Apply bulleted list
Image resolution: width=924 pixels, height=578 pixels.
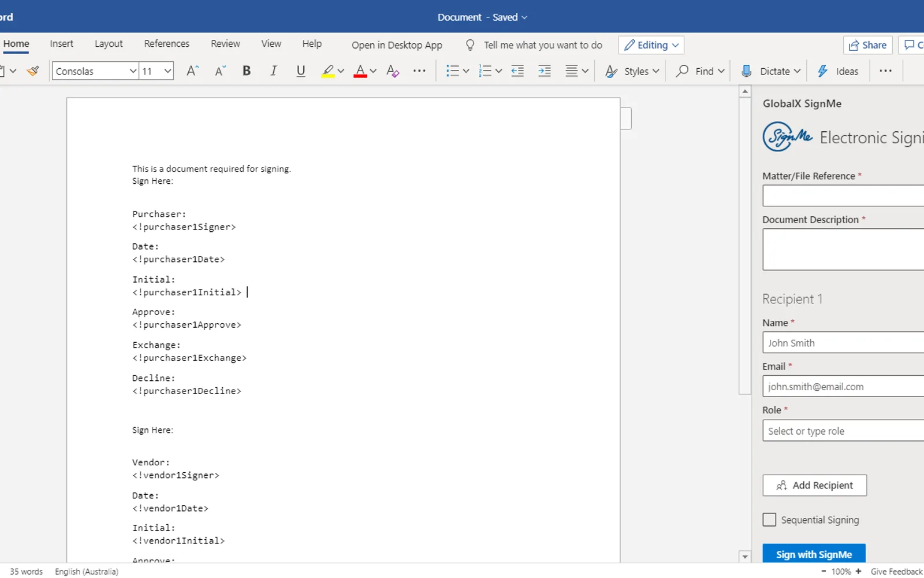click(453, 71)
